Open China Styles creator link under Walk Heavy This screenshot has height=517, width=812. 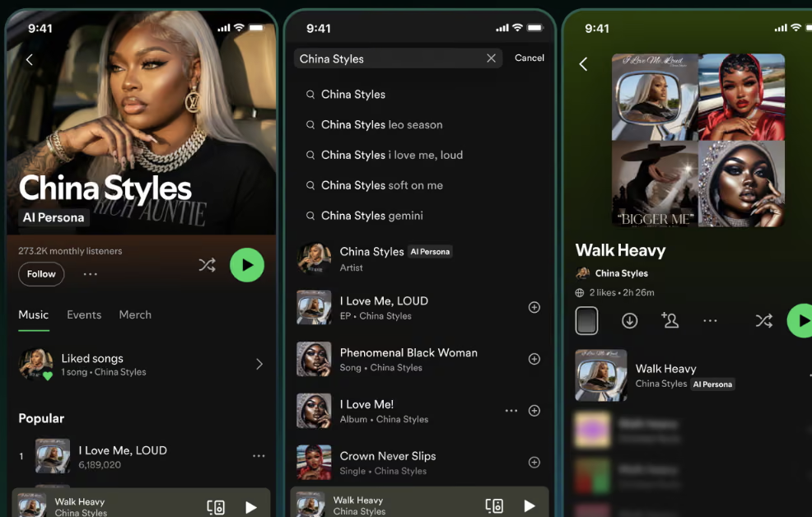pos(612,273)
